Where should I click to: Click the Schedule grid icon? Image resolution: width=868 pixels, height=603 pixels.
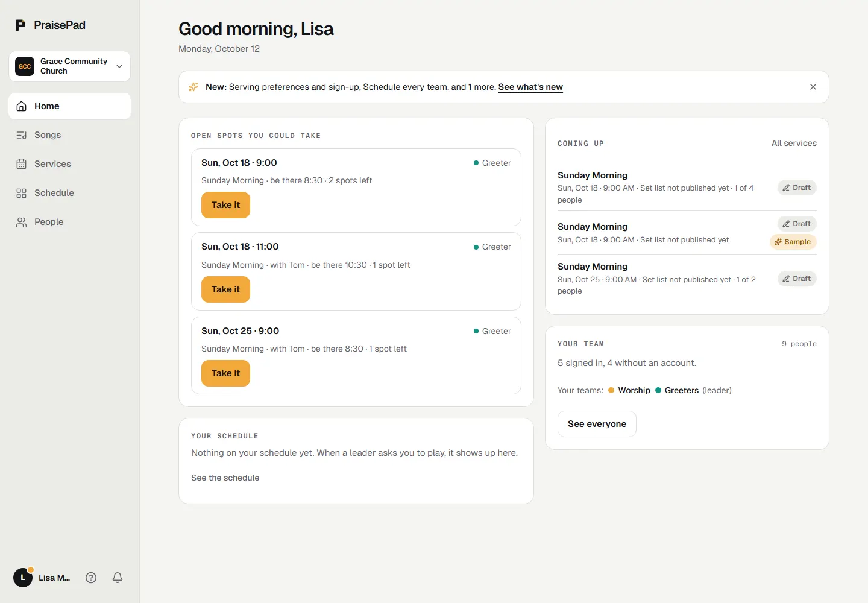[22, 193]
